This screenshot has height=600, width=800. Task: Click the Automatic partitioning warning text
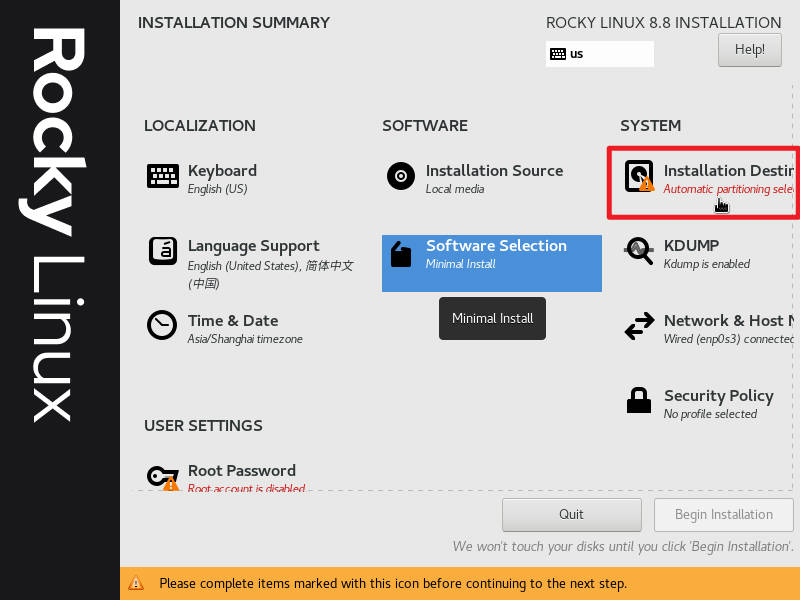(729, 189)
